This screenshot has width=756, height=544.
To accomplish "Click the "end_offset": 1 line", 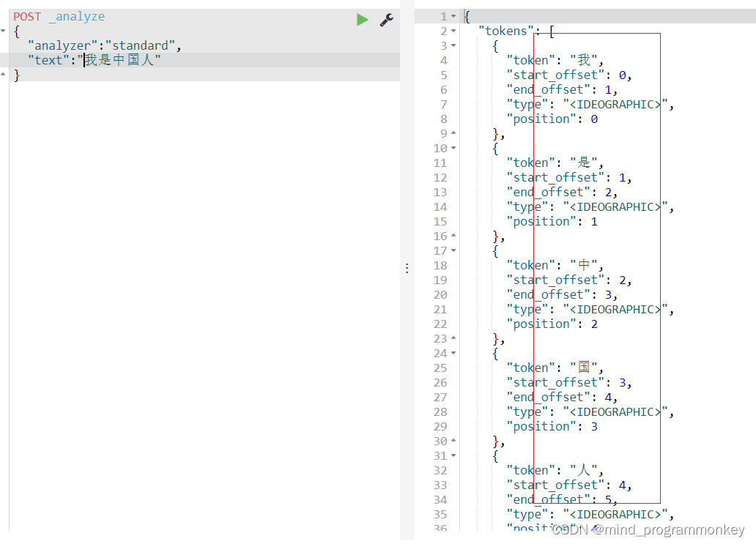I will (x=562, y=89).
